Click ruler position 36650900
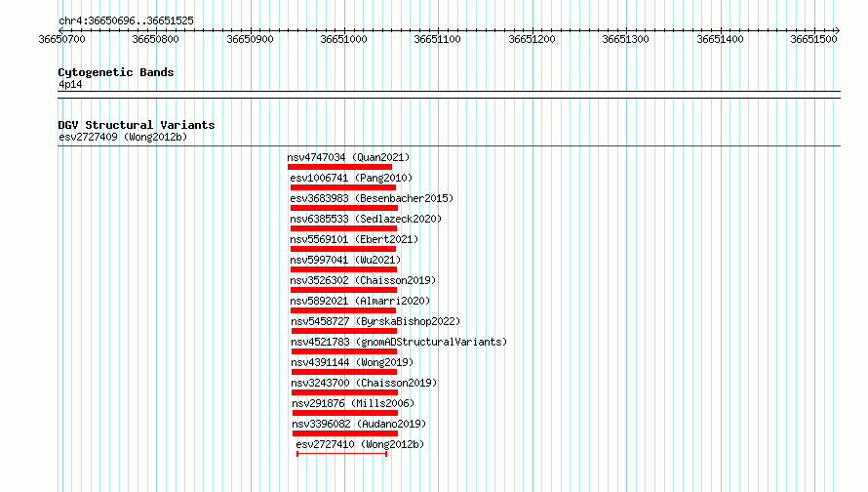This screenshot has width=868, height=492. (x=251, y=39)
